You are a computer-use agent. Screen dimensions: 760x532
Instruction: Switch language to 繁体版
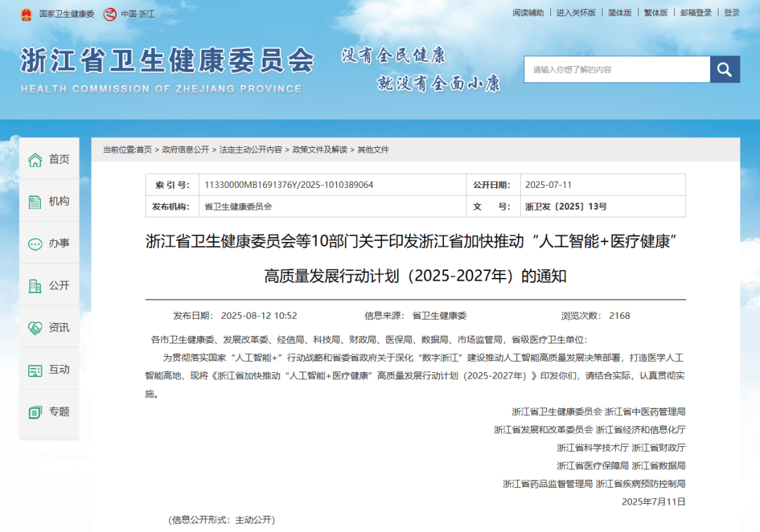[x=656, y=13]
